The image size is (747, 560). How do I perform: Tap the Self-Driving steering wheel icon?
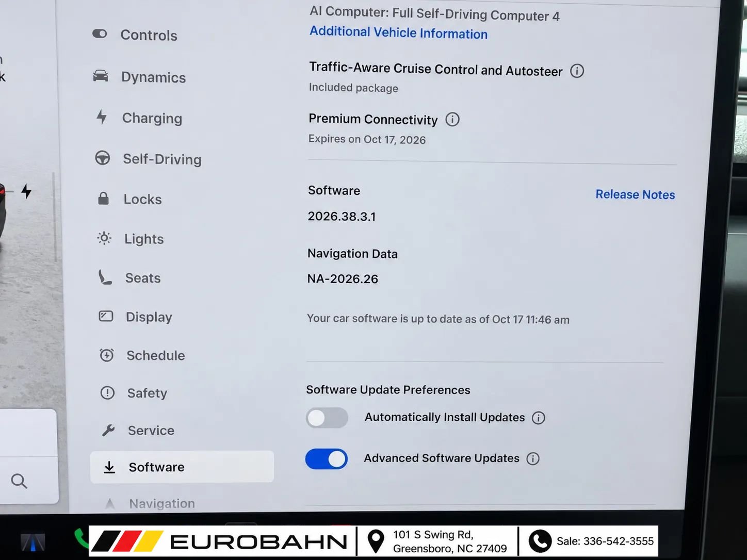click(x=103, y=158)
